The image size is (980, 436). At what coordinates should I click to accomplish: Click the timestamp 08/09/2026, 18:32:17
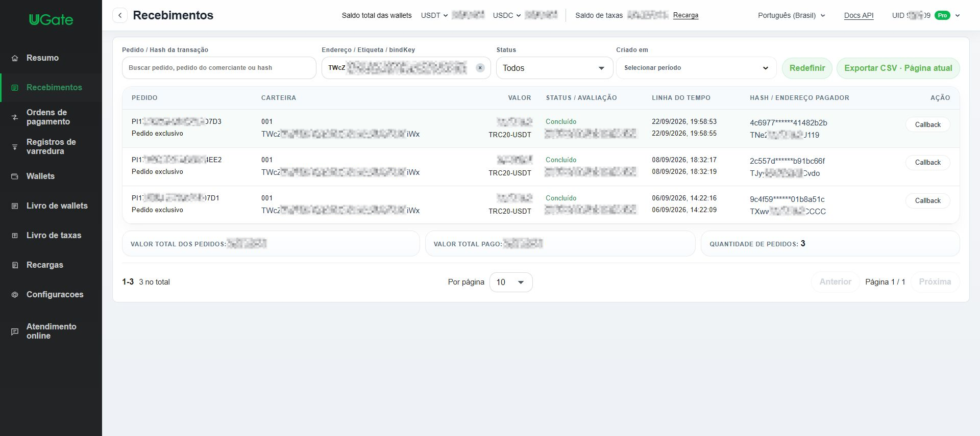coord(684,160)
